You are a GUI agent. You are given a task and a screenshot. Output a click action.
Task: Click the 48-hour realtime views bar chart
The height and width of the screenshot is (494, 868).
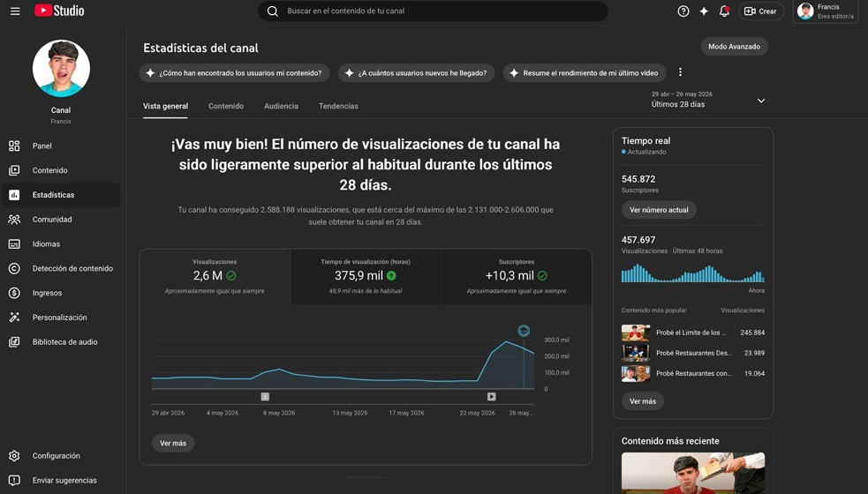pos(692,273)
